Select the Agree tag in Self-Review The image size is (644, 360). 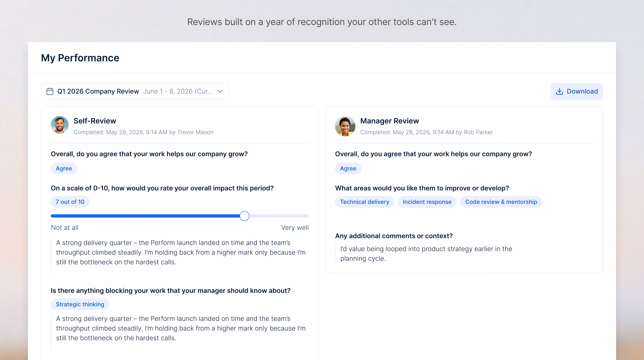click(64, 168)
